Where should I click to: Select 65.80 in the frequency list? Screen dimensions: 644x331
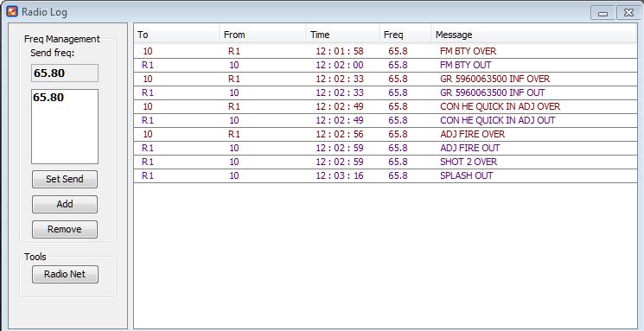(x=48, y=98)
